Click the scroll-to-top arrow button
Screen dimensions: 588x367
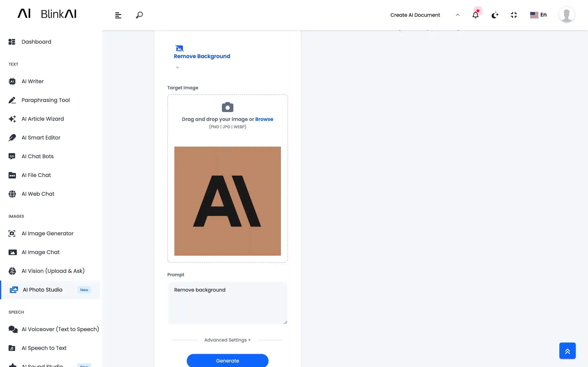pos(567,351)
